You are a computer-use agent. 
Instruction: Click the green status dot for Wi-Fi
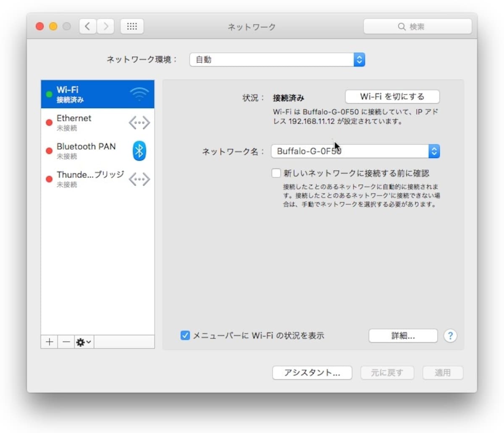[x=49, y=94]
